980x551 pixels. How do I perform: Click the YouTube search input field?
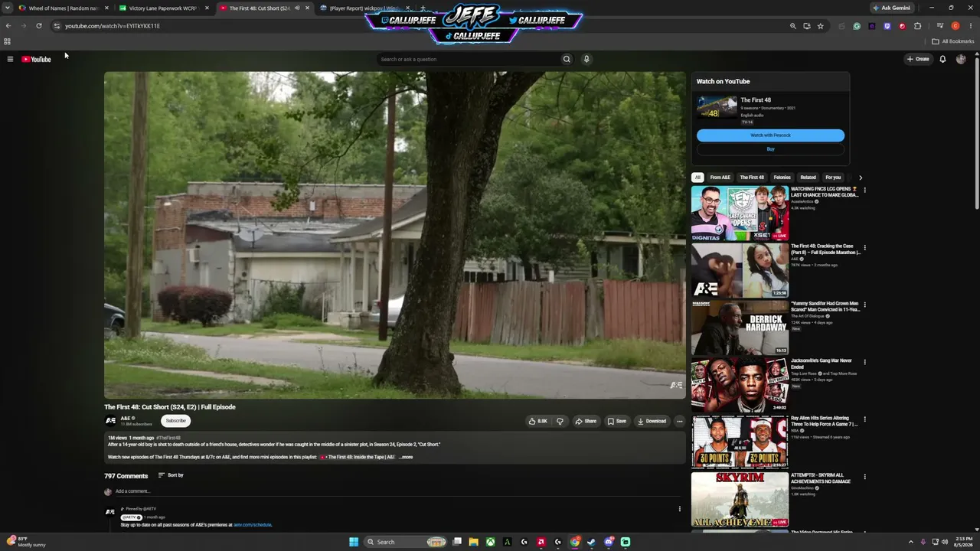point(469,59)
